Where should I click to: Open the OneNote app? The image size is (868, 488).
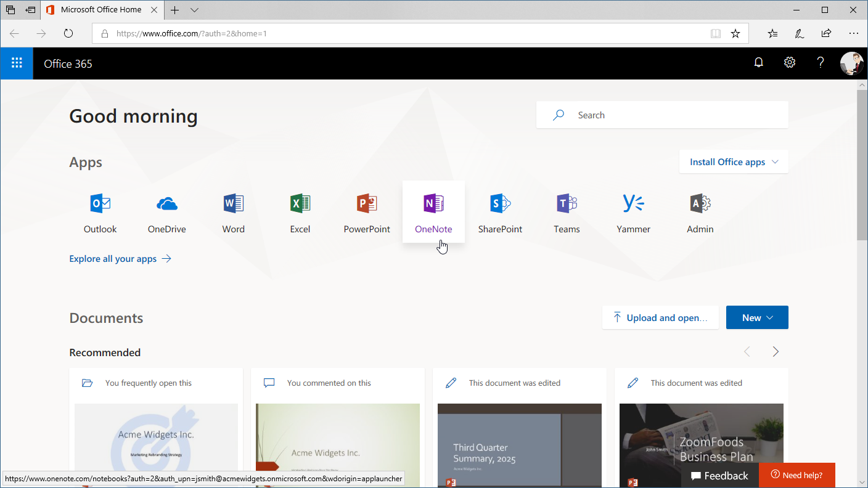[x=433, y=212]
